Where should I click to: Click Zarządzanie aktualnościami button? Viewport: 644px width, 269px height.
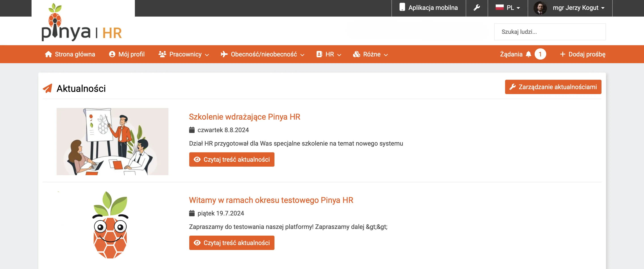pyautogui.click(x=553, y=87)
